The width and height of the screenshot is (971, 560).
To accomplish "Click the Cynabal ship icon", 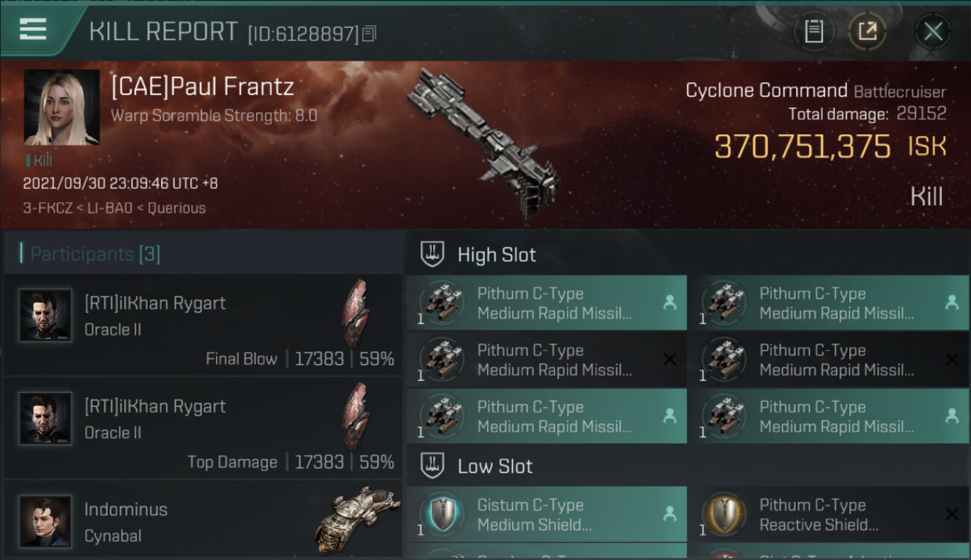I will pyautogui.click(x=352, y=520).
